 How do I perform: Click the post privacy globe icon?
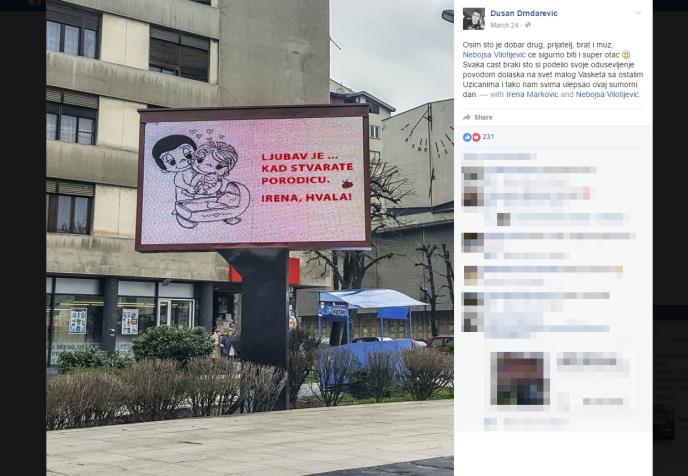(528, 25)
